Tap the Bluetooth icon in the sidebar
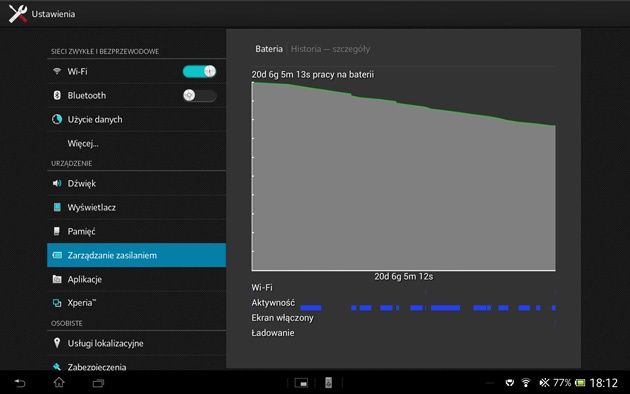The height and width of the screenshot is (394, 630). point(57,95)
